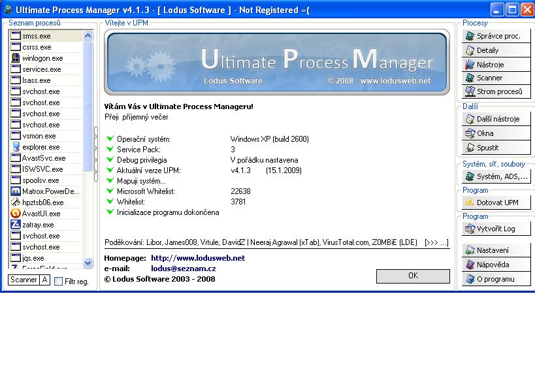Image resolution: width=535 pixels, height=392 pixels.
Task: Select winlogon.exe process
Action: [x=46, y=58]
